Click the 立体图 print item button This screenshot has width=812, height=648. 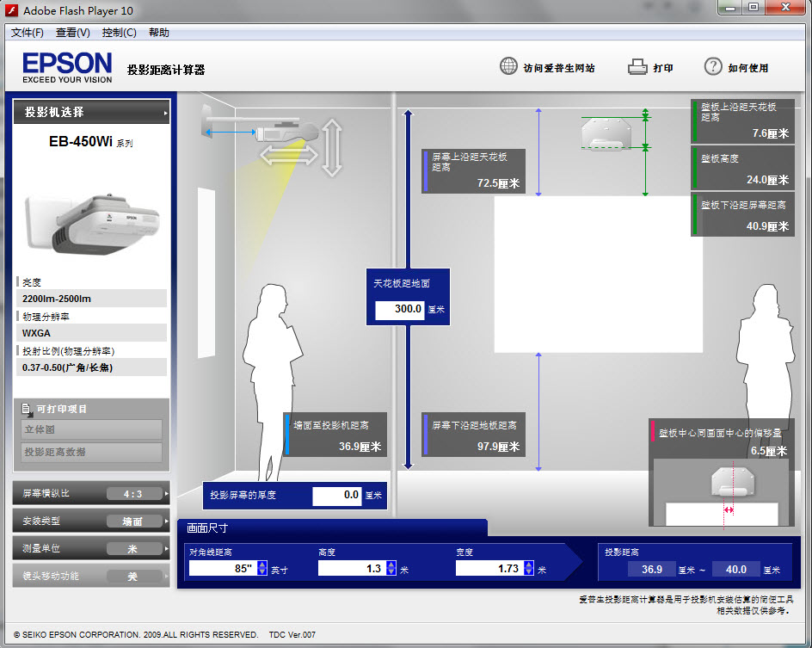pos(91,429)
